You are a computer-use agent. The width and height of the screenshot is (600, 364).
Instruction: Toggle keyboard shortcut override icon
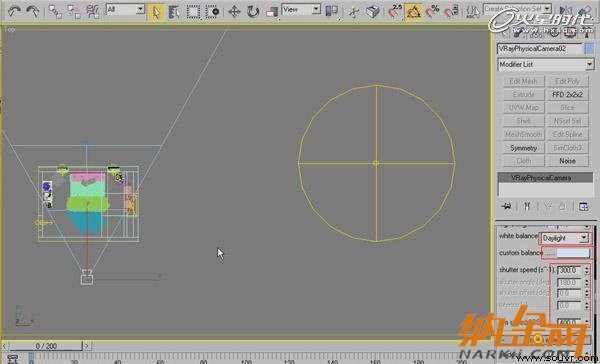pos(372,12)
